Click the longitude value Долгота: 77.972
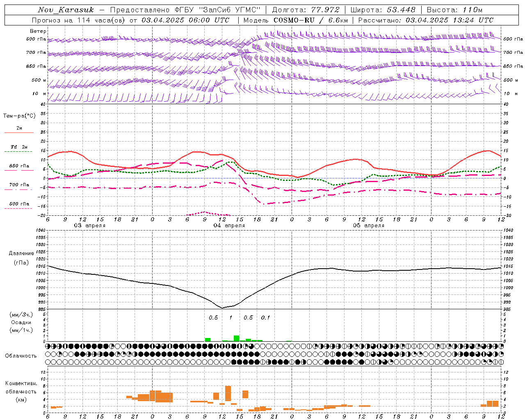 pyautogui.click(x=306, y=10)
